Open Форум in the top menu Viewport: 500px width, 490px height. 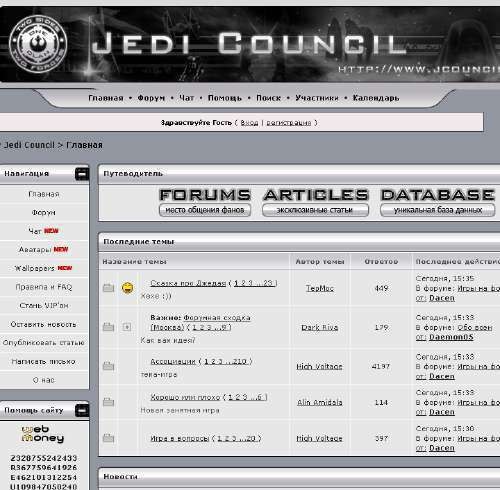151,98
